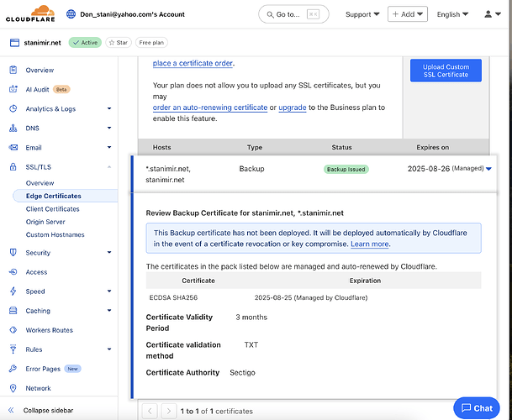Expand the Analytics & Logs section
This screenshot has width=512, height=420.
(109, 108)
